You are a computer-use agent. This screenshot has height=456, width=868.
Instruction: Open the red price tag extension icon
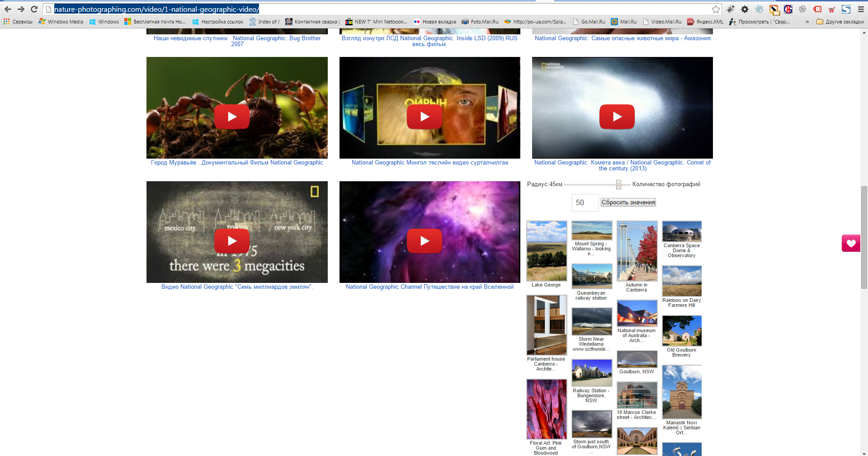(817, 9)
